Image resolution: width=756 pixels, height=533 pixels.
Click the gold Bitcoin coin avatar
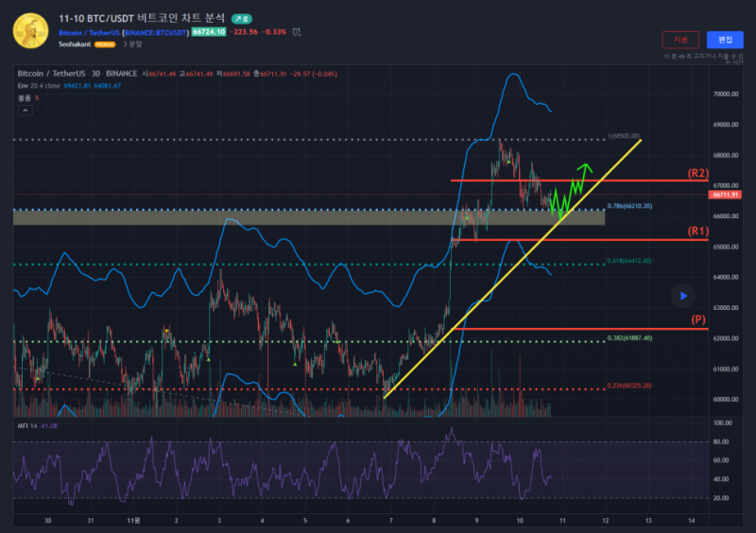pyautogui.click(x=31, y=29)
